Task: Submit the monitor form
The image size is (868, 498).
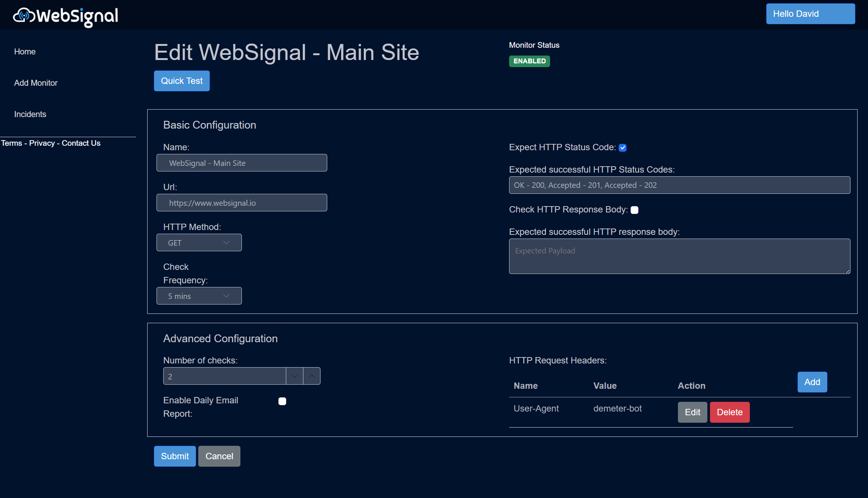Action: point(175,456)
